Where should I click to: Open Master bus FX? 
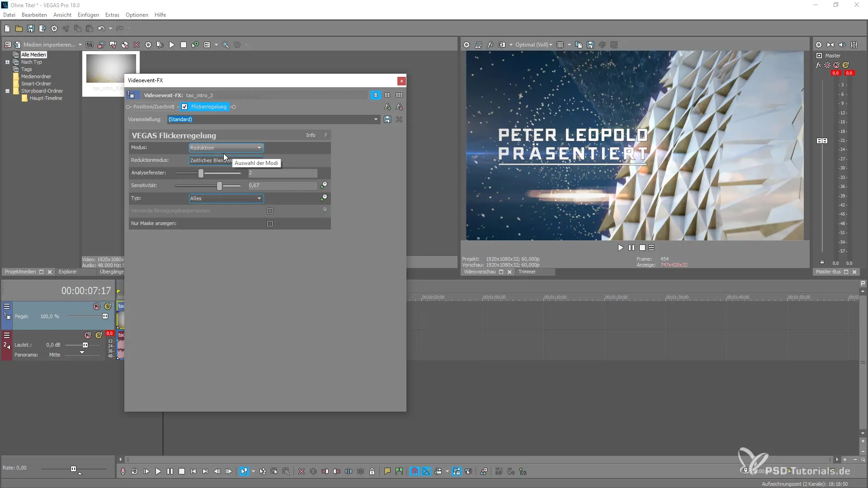(818, 65)
